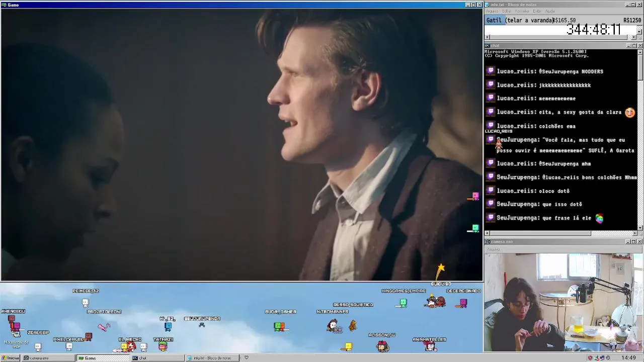Click the taskbar clock showing 14:49
644x362 pixels.
pyautogui.click(x=628, y=358)
